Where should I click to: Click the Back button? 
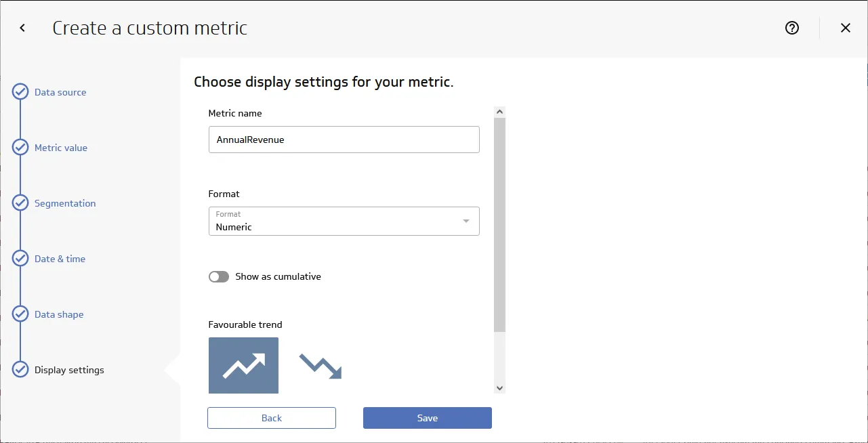271,417
